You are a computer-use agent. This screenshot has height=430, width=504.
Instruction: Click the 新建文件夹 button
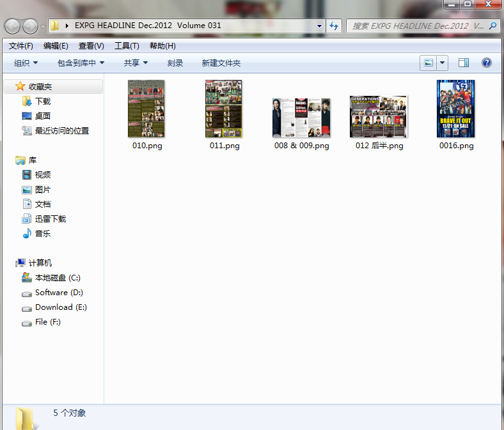pos(221,63)
